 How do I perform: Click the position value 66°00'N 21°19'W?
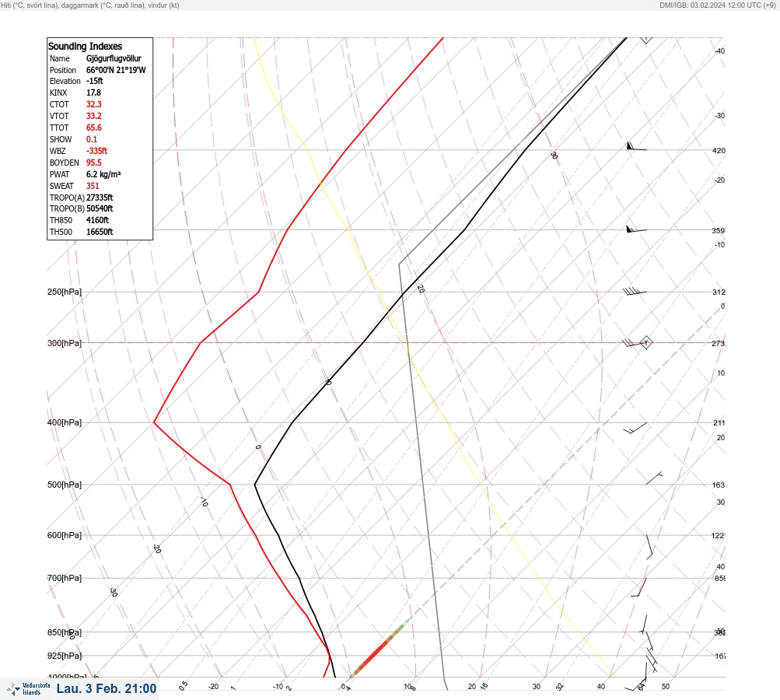(x=116, y=70)
